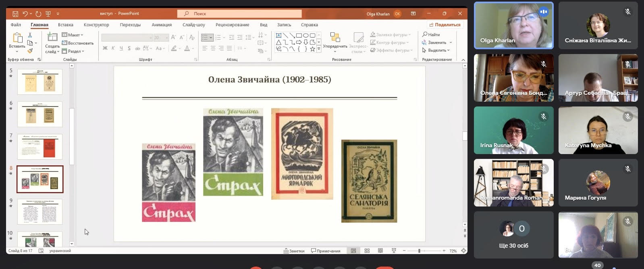The image size is (644, 269).
Task: Open reading view from status bar
Action: coord(380,251)
